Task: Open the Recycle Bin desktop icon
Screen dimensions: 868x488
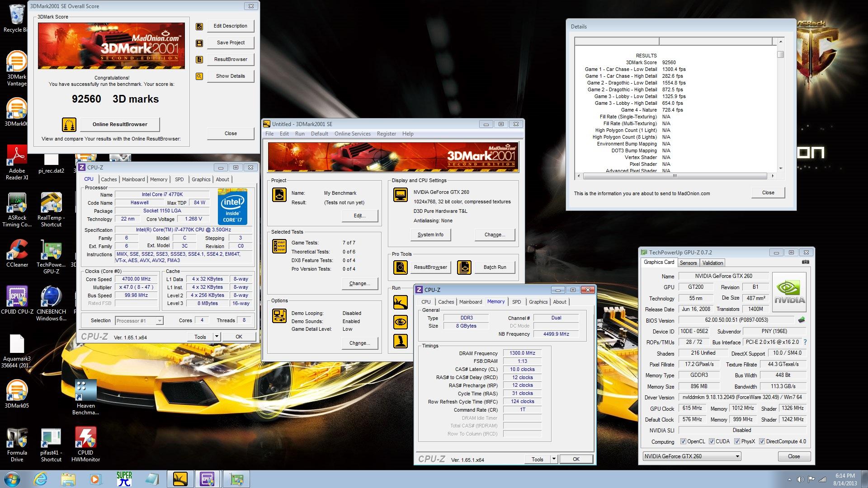Action: click(x=16, y=18)
